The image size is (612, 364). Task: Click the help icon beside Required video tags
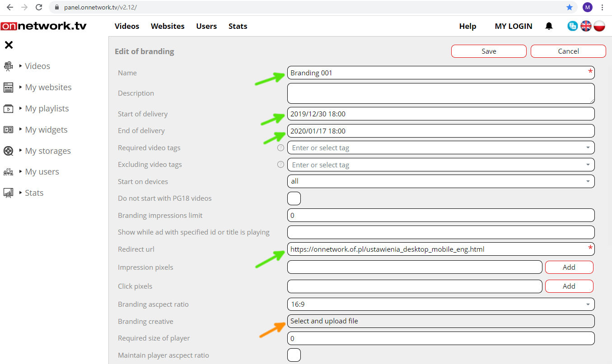(x=280, y=148)
